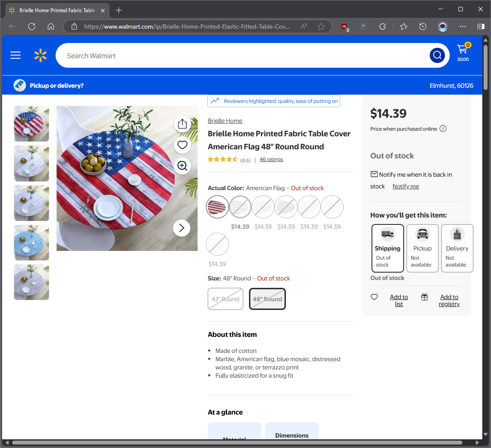Choose Shipping fulfillment option
The height and width of the screenshot is (448, 491).
click(388, 248)
